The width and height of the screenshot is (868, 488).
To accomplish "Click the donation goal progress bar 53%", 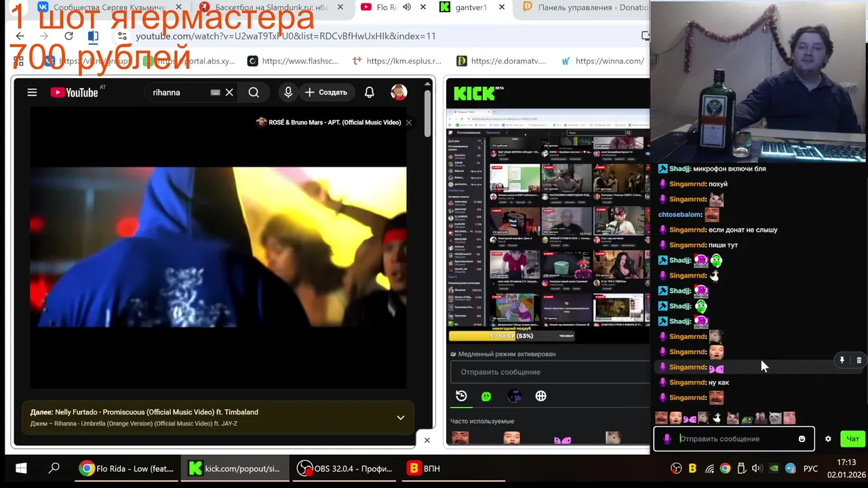I will 512,335.
